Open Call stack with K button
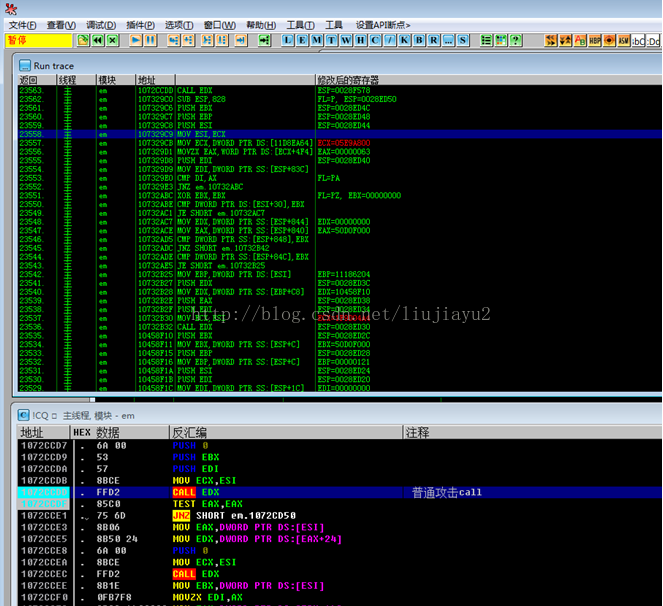The width and height of the screenshot is (663, 606). (404, 40)
